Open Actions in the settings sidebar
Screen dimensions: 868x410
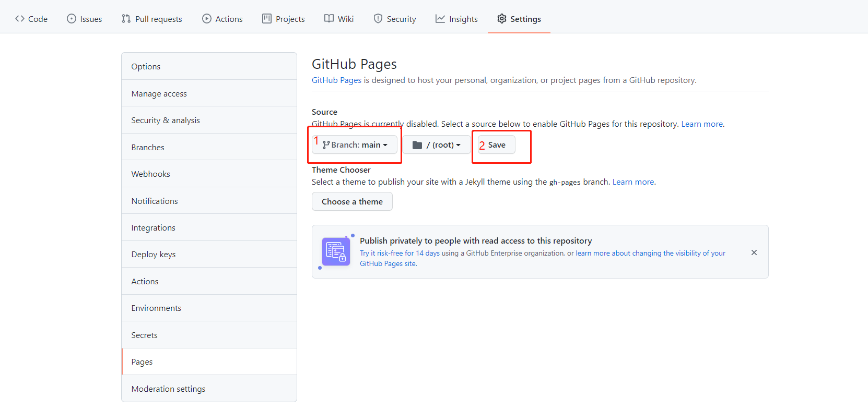click(x=209, y=281)
